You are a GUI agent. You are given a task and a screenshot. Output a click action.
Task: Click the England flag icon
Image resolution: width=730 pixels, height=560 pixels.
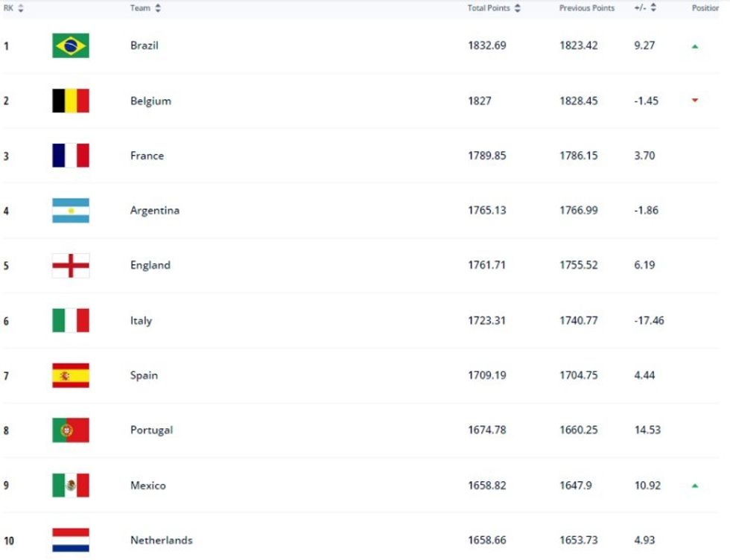coord(71,266)
